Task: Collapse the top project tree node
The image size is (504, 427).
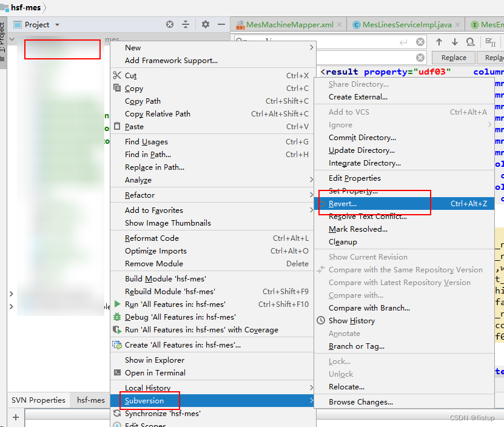Action: coord(12,39)
